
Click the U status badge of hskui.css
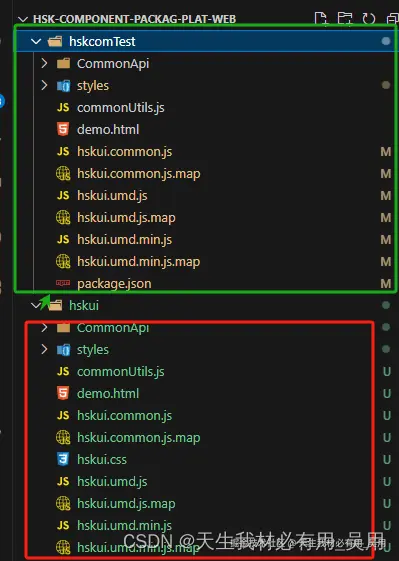coord(387,460)
